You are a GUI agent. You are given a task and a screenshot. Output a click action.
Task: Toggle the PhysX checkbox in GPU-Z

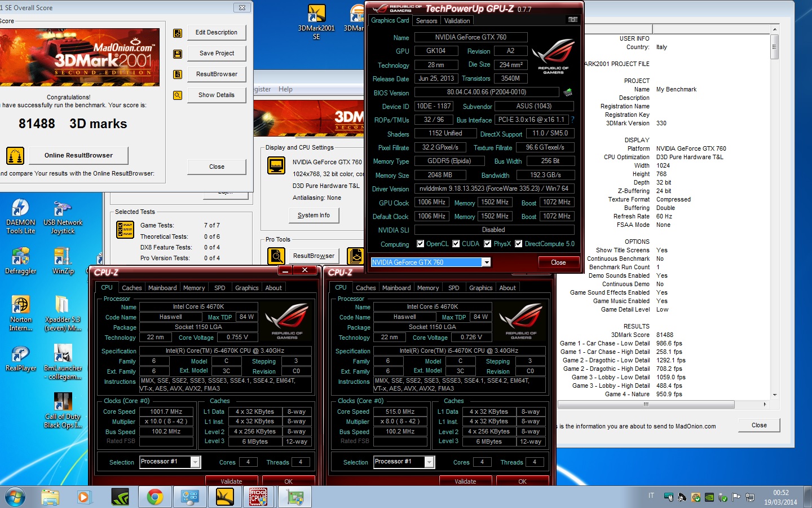(487, 244)
